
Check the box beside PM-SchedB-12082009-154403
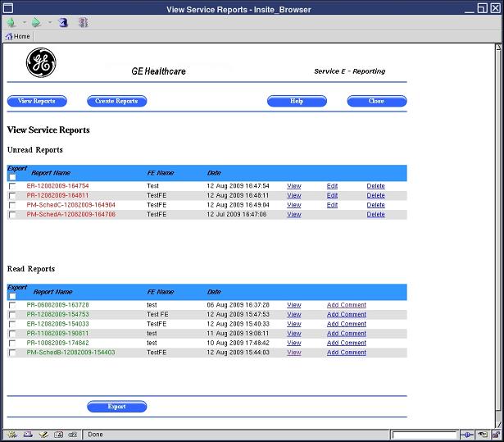[x=12, y=353]
